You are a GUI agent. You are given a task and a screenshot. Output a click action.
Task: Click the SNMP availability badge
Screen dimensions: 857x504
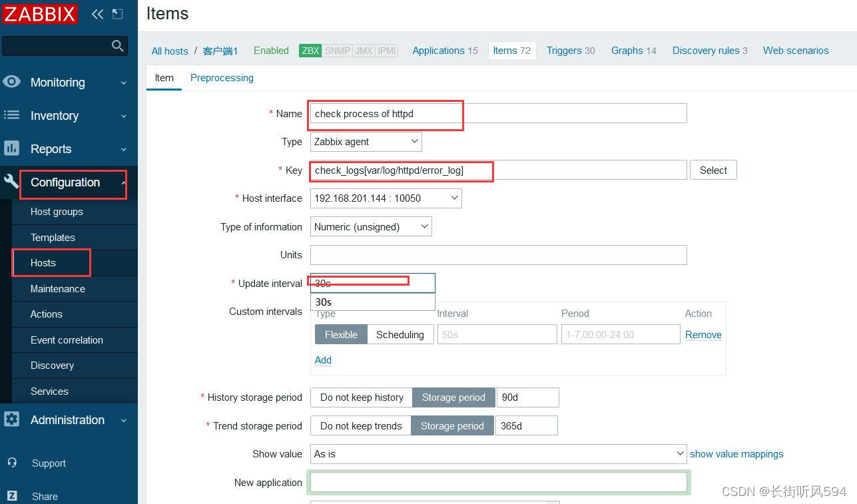pyautogui.click(x=338, y=51)
